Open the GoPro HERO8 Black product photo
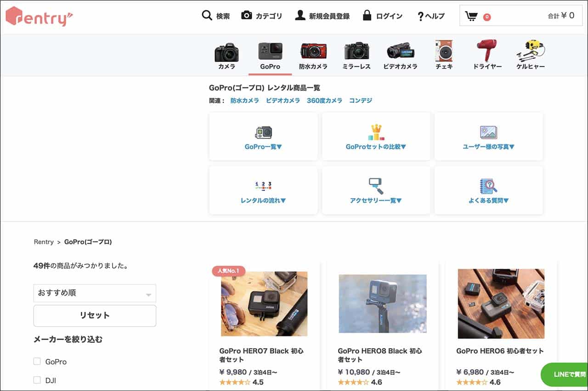 pos(383,304)
